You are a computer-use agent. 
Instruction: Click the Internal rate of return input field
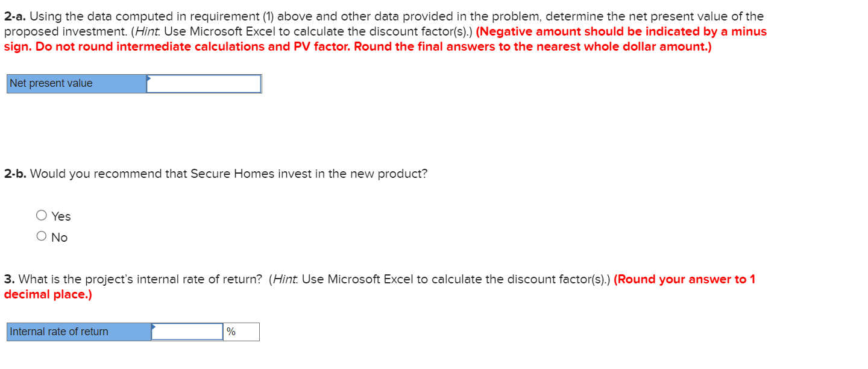click(187, 332)
